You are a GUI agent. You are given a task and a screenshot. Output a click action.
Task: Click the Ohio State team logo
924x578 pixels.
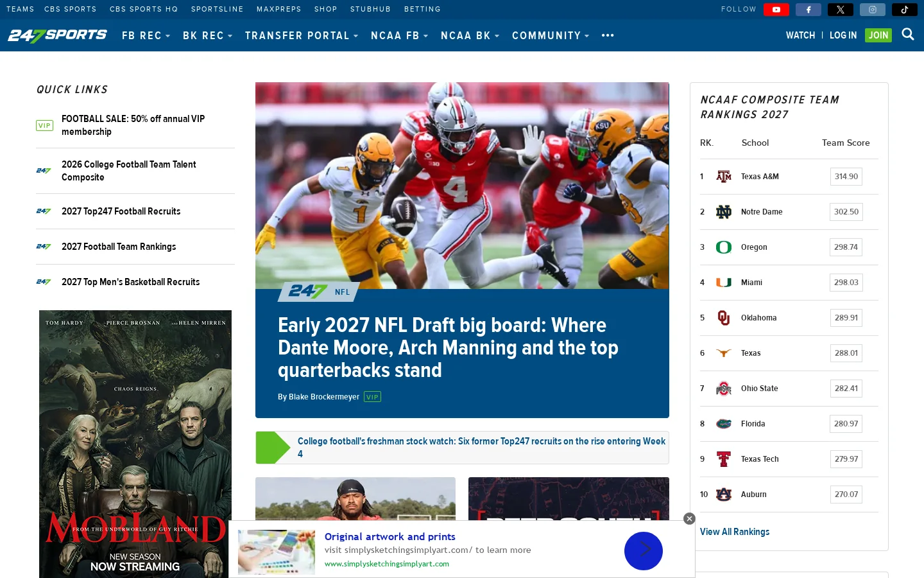724,389
